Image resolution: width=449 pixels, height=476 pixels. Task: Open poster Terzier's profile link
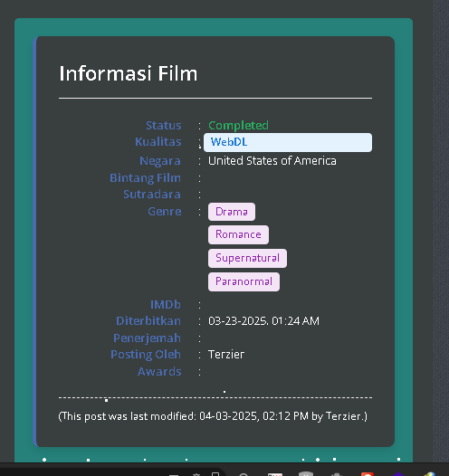[x=226, y=355]
